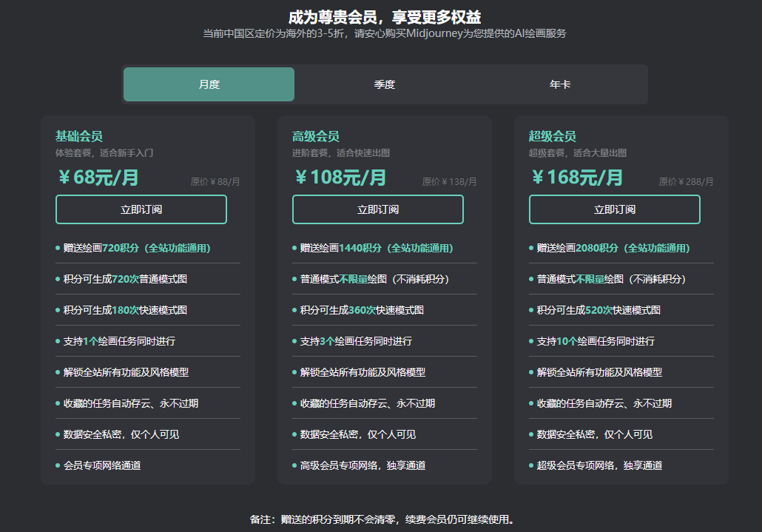The image size is (762, 532).
Task: Click the 基础会员 plan title
Action: click(79, 136)
